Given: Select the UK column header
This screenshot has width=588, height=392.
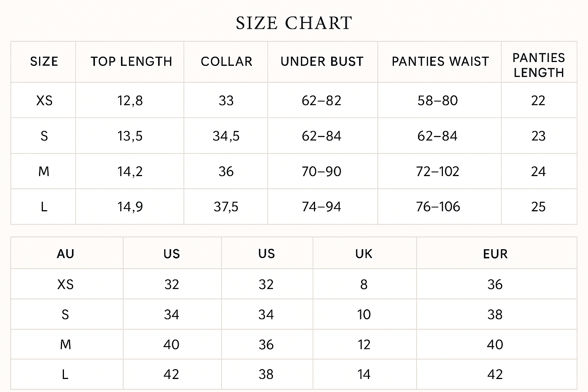Looking at the screenshot, I should [x=364, y=254].
